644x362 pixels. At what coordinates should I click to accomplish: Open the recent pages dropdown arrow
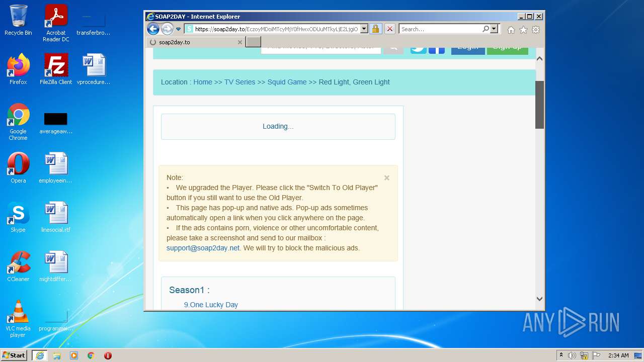[x=178, y=29]
